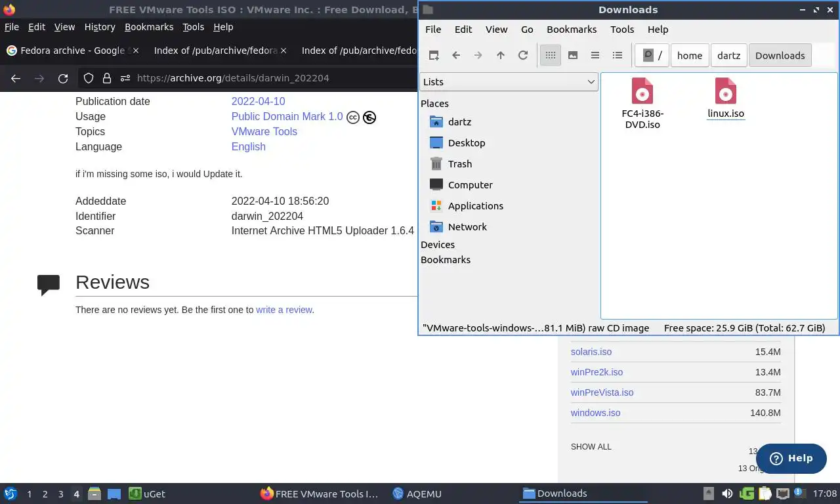Image resolution: width=840 pixels, height=504 pixels.
Task: Click the VMware Tools topic link
Action: point(264,131)
